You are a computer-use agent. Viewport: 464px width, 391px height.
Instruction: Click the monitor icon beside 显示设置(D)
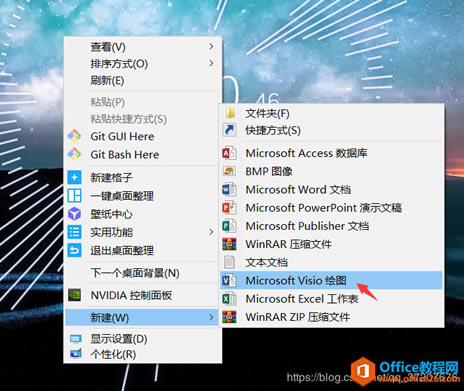tap(76, 339)
